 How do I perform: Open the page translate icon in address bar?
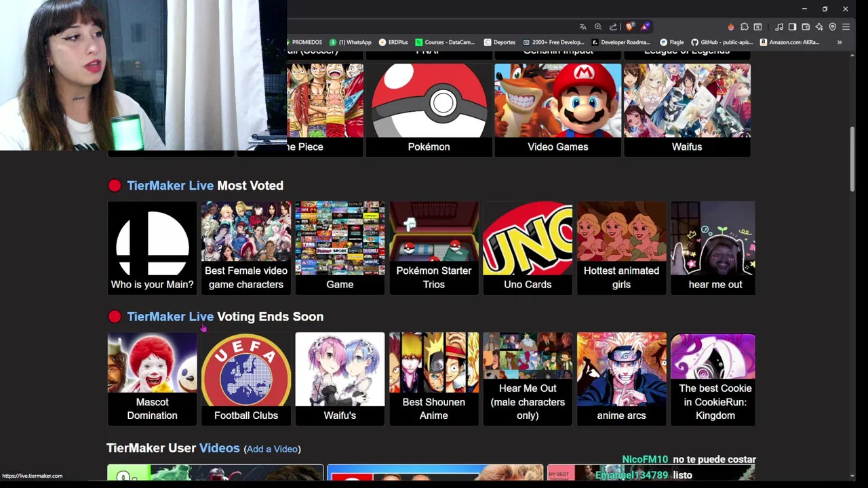click(583, 27)
